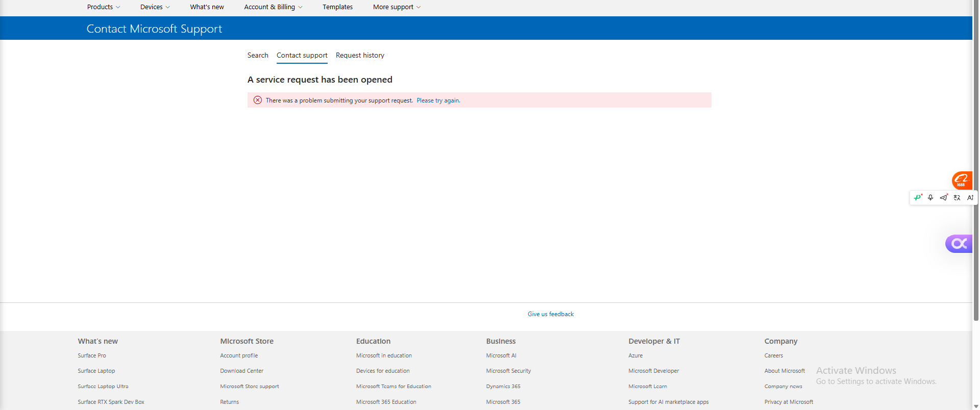
Task: Click the paper plane send icon
Action: 944,197
